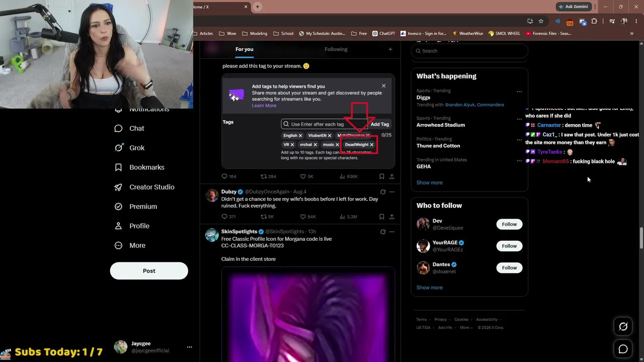Open the floating Grok button
This screenshot has height=362, width=644.
point(623,327)
